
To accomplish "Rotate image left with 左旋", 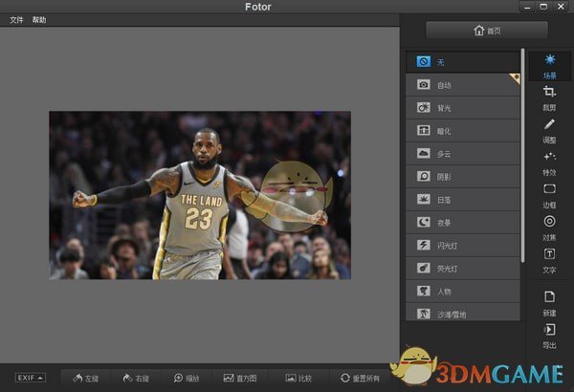I will (x=86, y=378).
